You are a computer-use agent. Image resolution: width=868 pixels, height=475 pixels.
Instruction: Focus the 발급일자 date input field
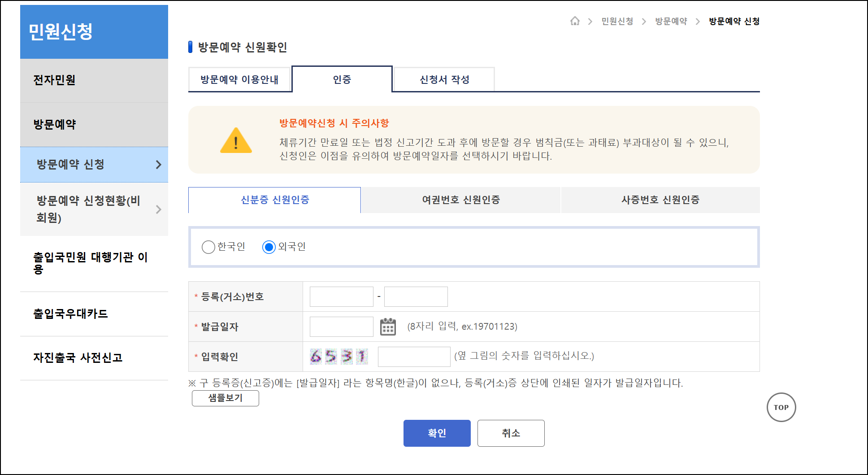(x=342, y=327)
